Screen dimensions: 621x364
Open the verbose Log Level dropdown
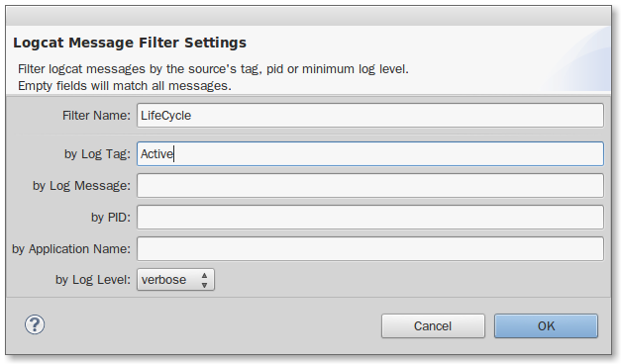pos(175,280)
